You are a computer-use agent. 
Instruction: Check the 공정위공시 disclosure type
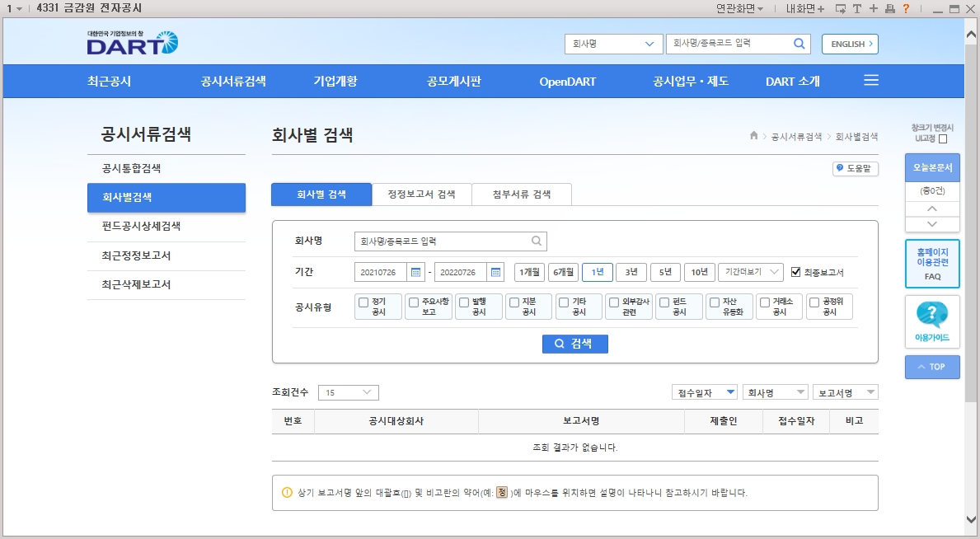click(x=814, y=302)
